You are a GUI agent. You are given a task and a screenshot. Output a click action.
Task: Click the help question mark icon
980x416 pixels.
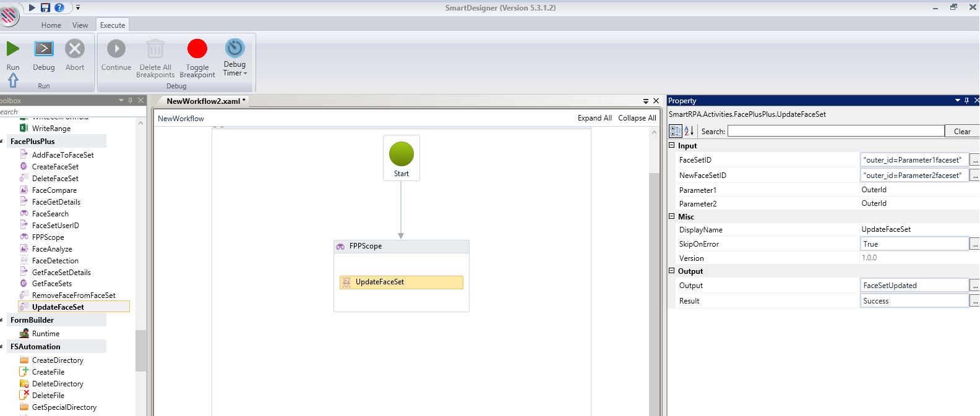pyautogui.click(x=59, y=7)
